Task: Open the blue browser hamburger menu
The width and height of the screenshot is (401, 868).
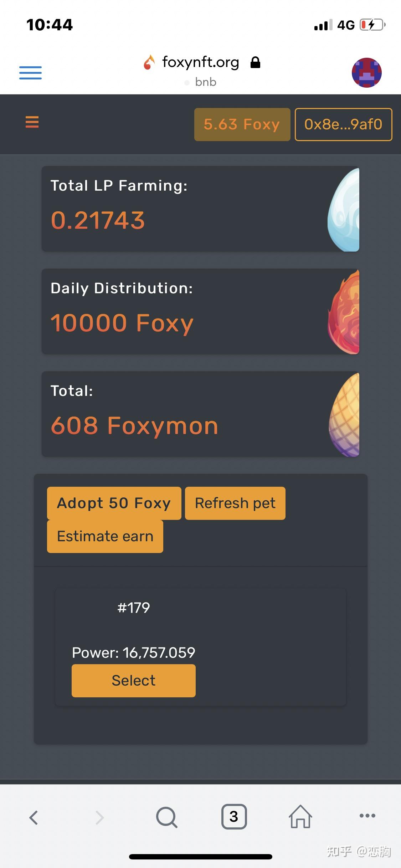Action: (30, 73)
